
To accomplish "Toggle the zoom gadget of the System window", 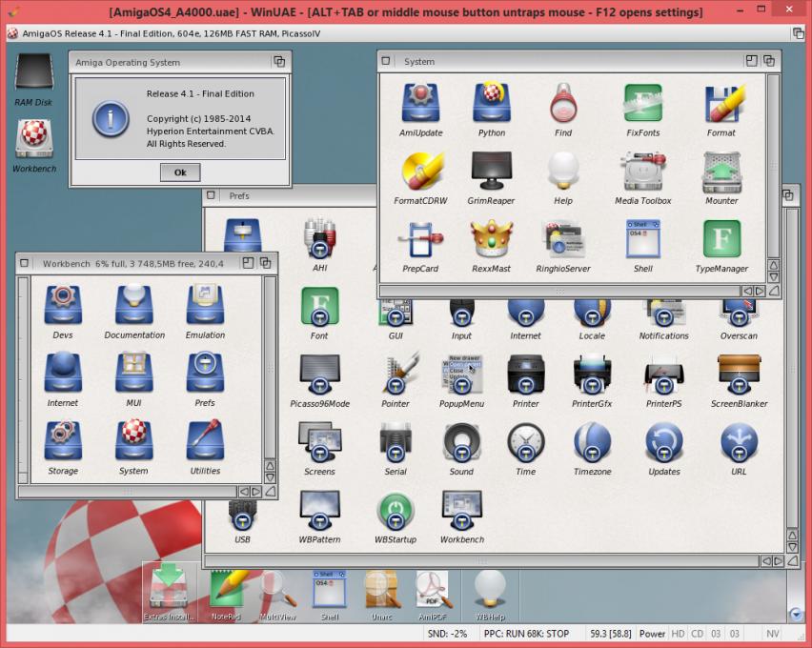I will (751, 61).
